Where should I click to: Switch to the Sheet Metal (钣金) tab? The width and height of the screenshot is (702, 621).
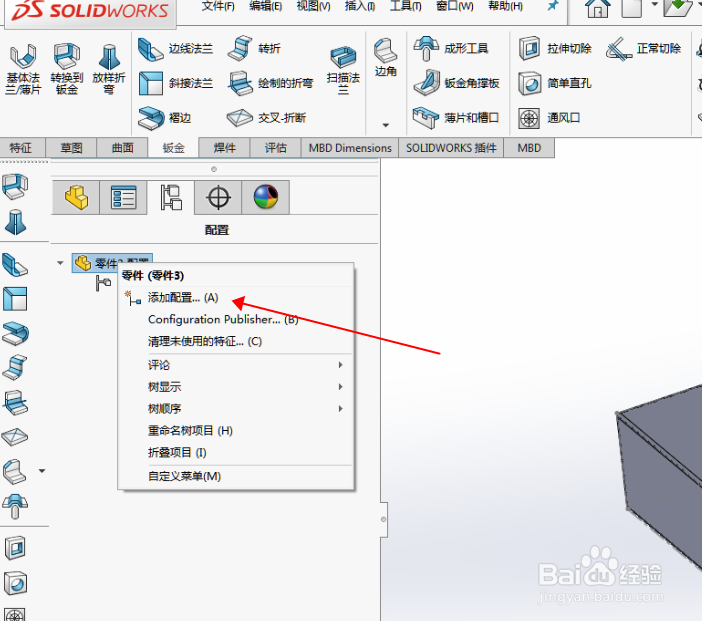tap(173, 148)
